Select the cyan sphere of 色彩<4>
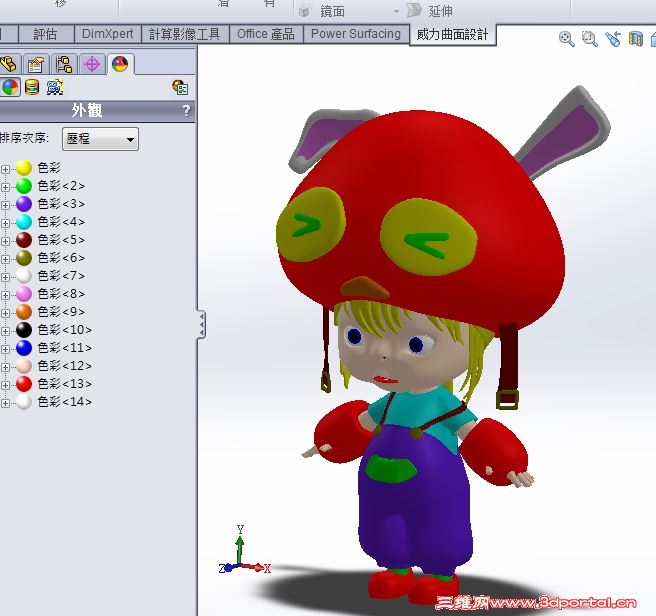The width and height of the screenshot is (656, 616). coord(24,222)
